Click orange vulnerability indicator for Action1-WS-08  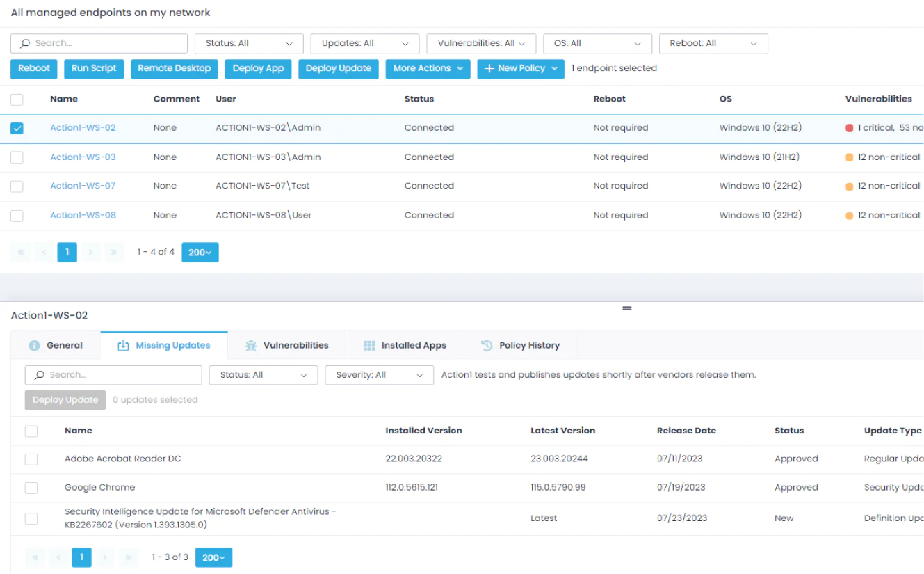pos(849,216)
